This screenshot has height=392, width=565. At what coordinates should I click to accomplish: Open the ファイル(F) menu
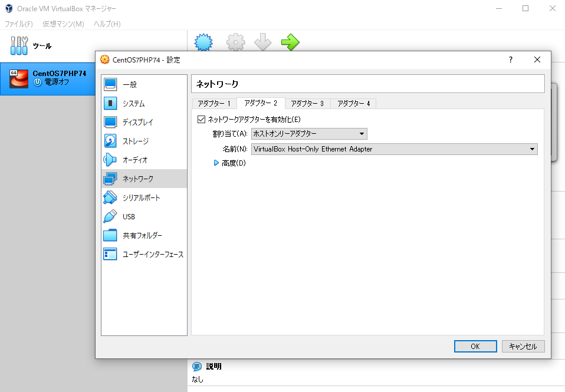click(x=19, y=24)
